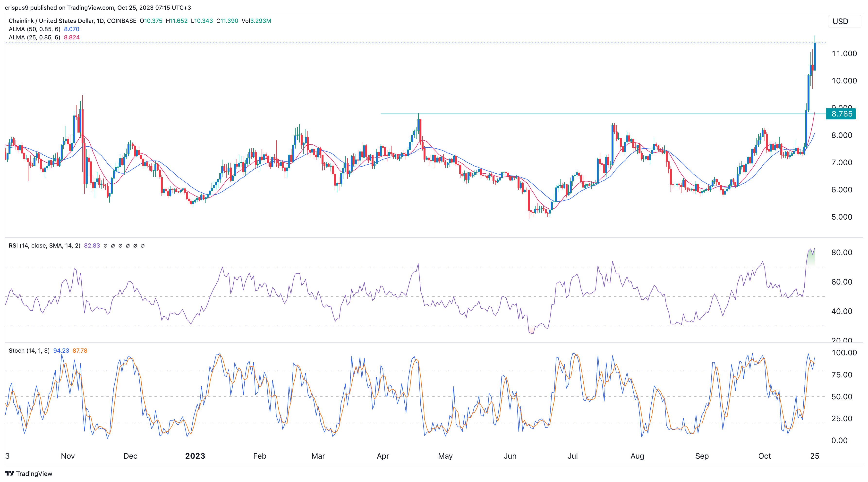868x482 pixels.
Task: Click the Vol 3.293M volume reading in the header
Action: (x=256, y=21)
